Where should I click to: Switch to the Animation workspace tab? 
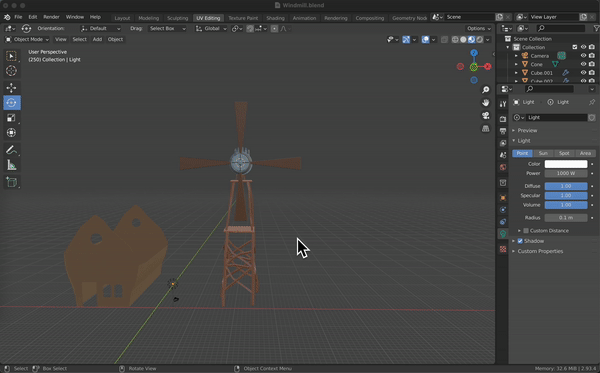[x=304, y=18]
